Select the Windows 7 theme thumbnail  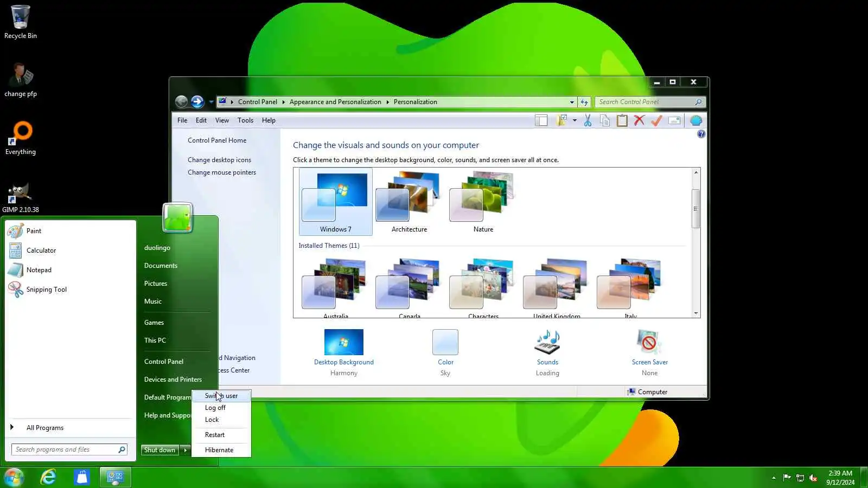pyautogui.click(x=335, y=202)
